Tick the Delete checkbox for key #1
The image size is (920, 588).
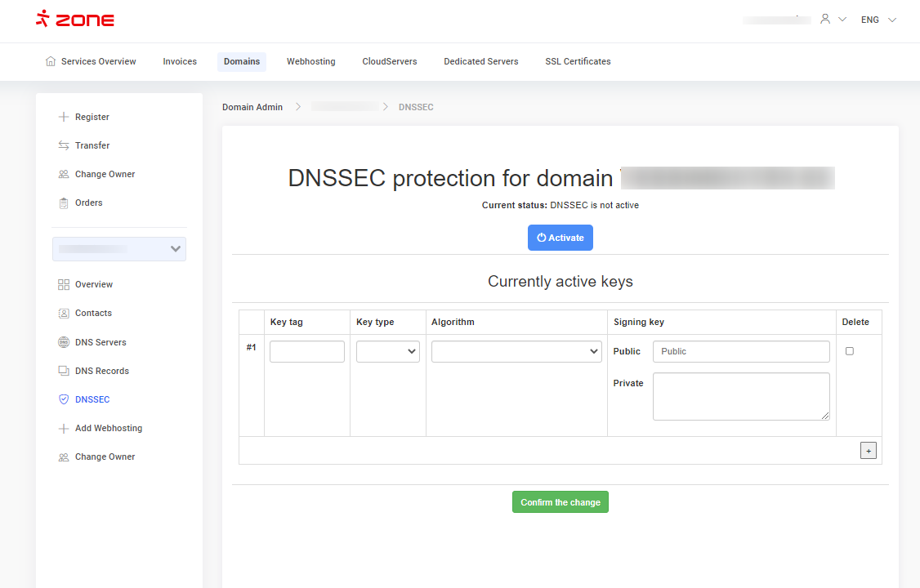(x=850, y=351)
